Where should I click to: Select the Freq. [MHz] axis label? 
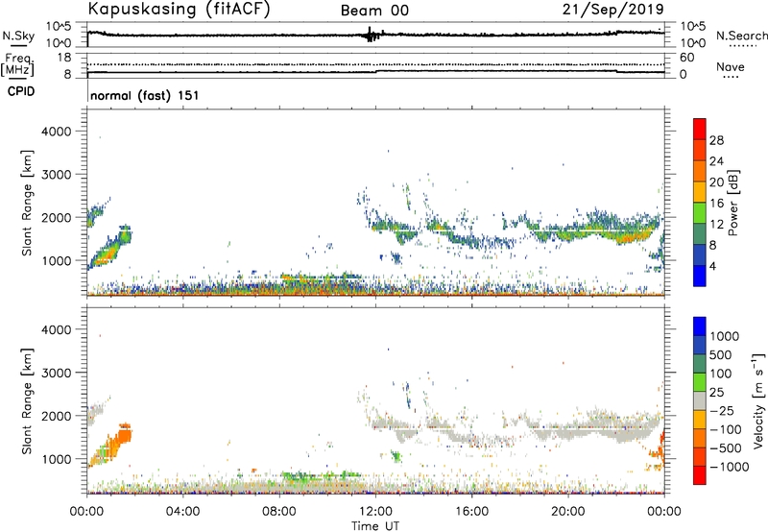pos(17,65)
